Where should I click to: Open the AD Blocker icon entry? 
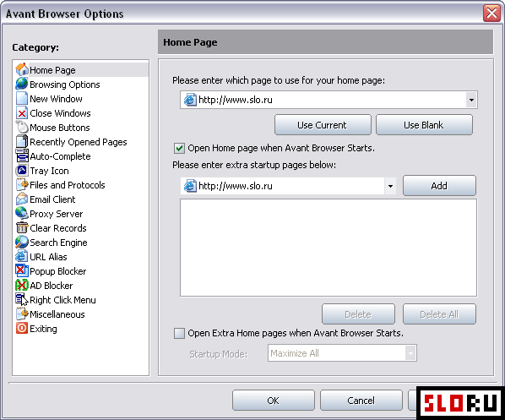[x=22, y=286]
